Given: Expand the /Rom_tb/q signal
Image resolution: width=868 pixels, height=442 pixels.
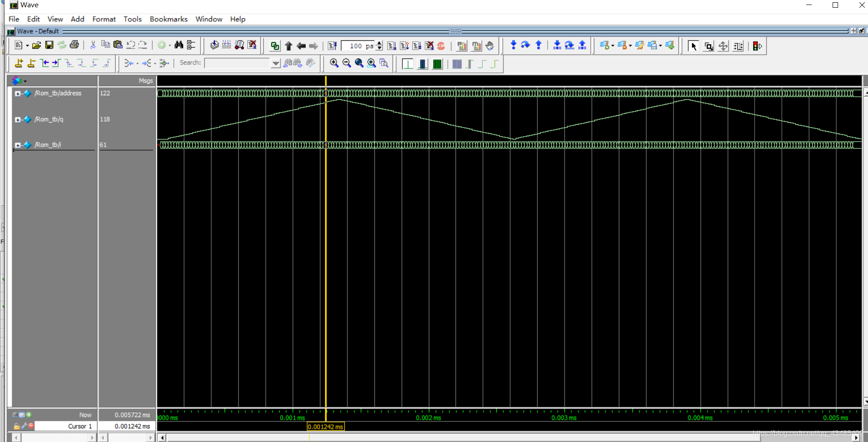Looking at the screenshot, I should [x=18, y=120].
